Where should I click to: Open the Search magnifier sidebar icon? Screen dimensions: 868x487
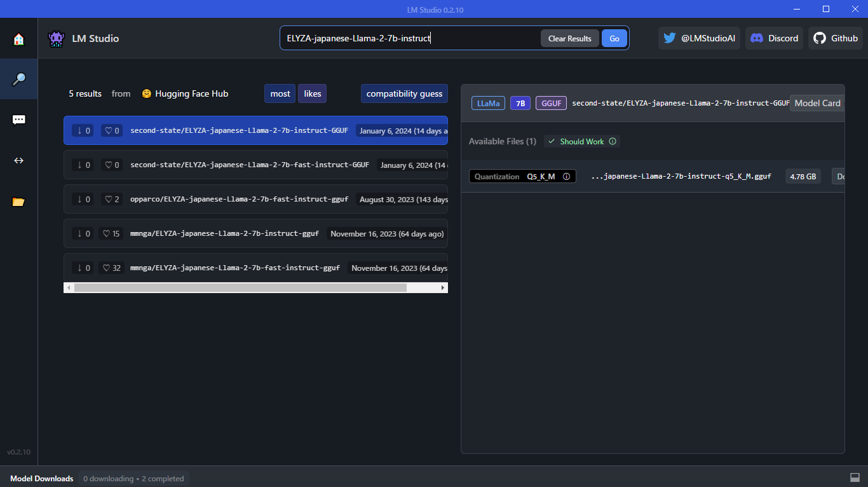[18, 79]
